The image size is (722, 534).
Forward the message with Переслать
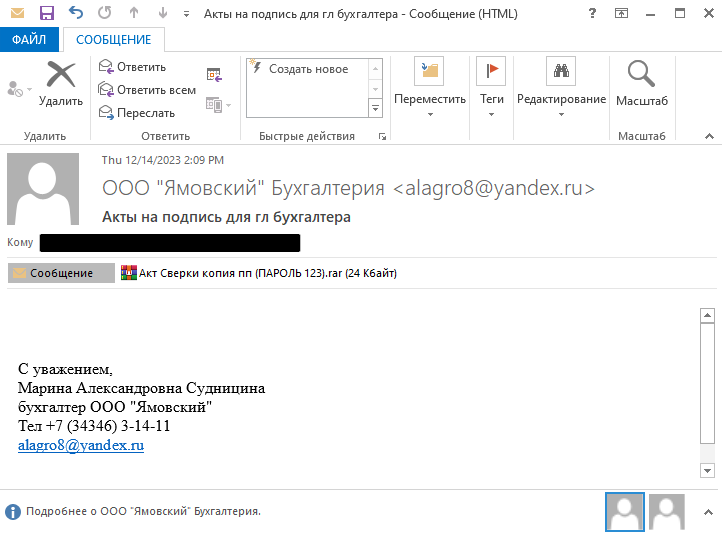point(137,113)
